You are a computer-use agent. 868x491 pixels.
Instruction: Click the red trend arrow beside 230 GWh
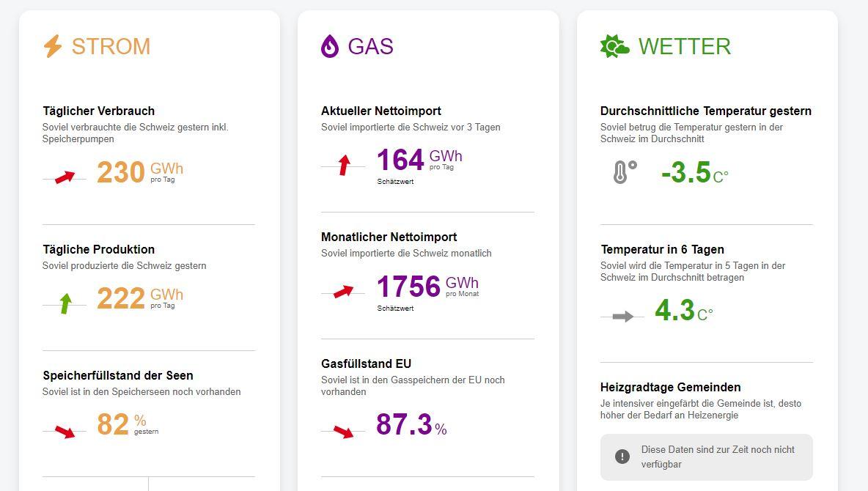(x=65, y=177)
